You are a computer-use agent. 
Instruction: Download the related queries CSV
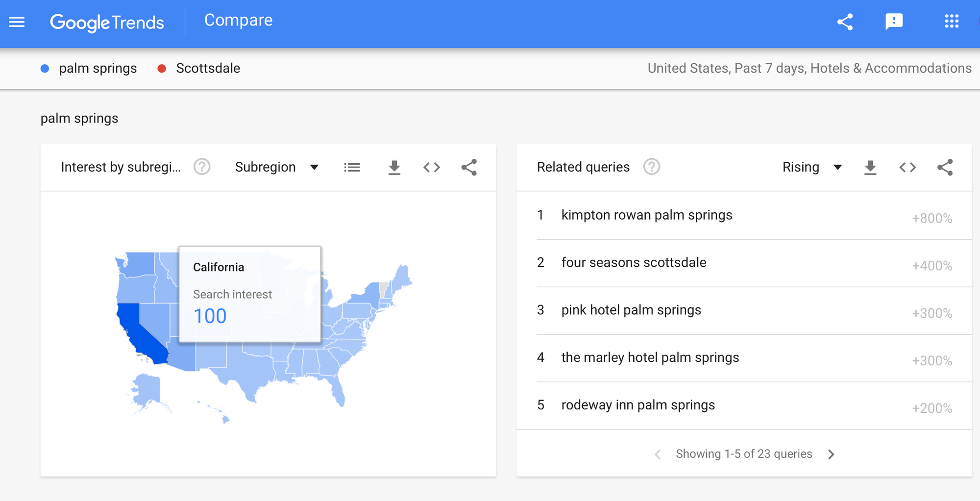[x=870, y=168]
